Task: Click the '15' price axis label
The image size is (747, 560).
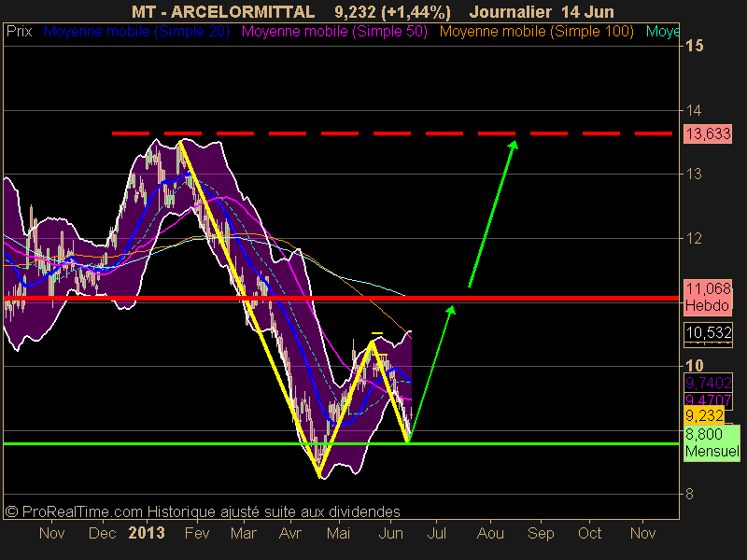Action: pos(695,46)
